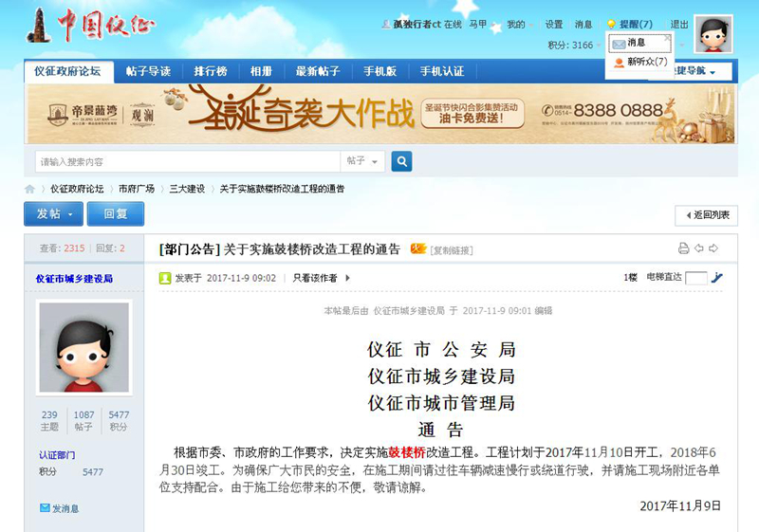Click the home icon in breadcrumb

(x=29, y=189)
